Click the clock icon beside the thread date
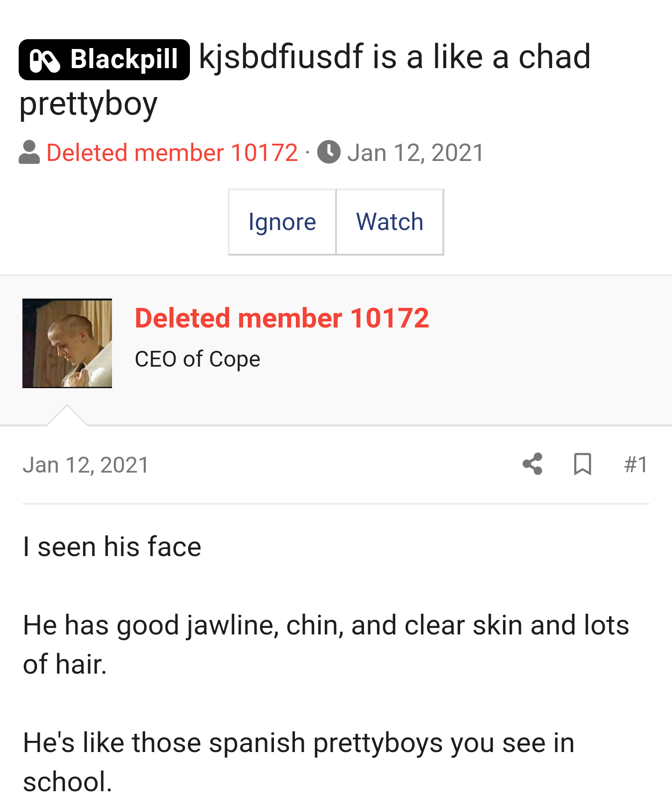 tap(329, 152)
